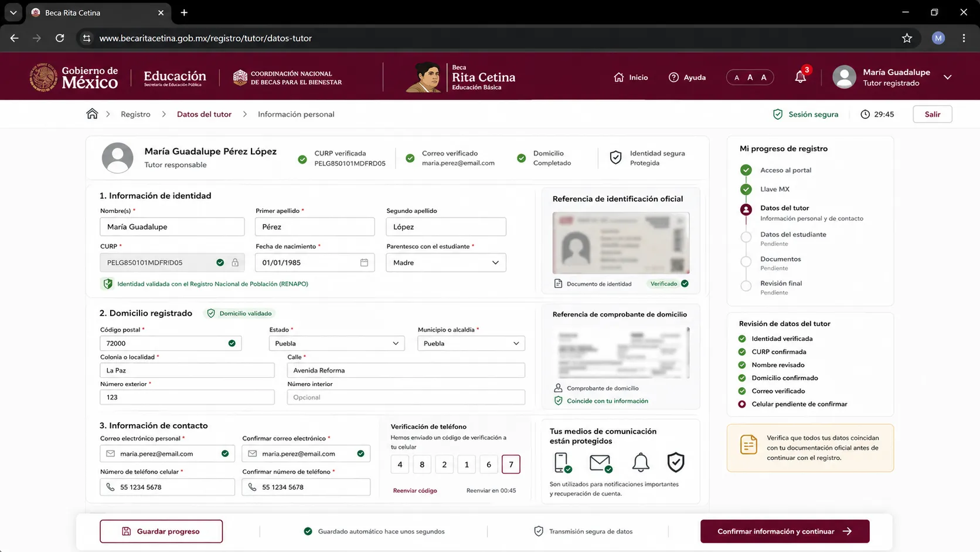Viewport: 980px width, 552px height.
Task: Click the Calle input field
Action: [x=406, y=370]
